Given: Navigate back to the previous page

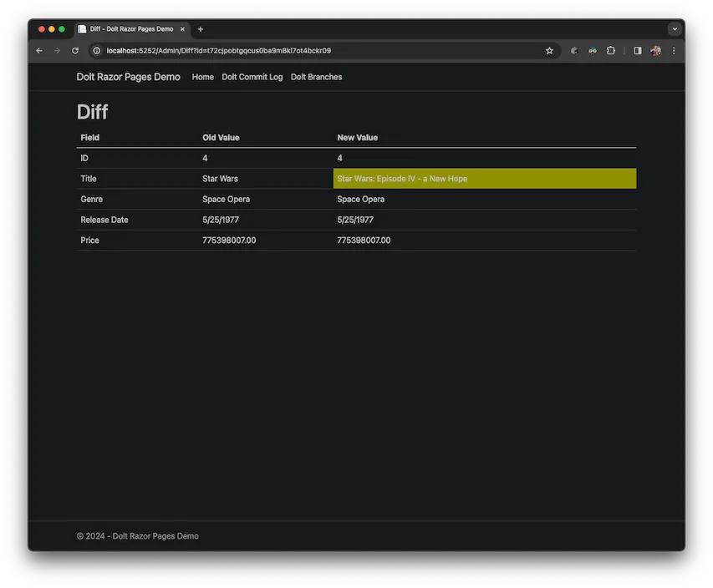Looking at the screenshot, I should click(x=38, y=50).
